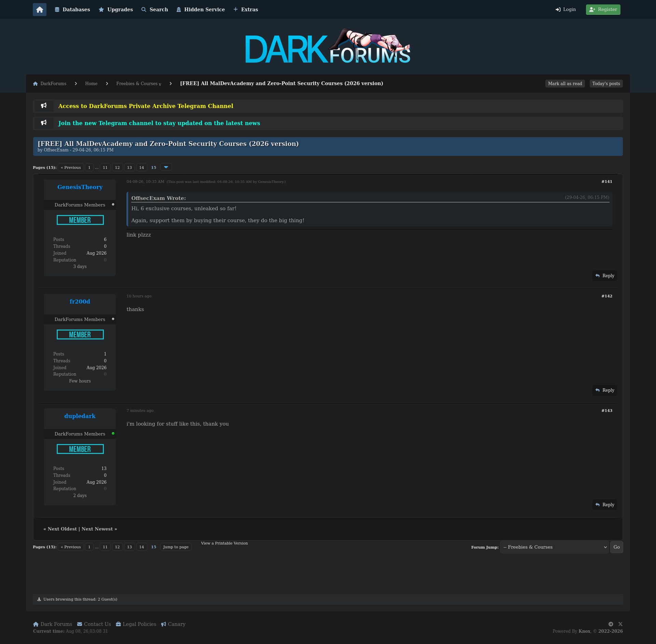656x644 pixels.
Task: Select page 14 in top pagination
Action: (x=141, y=167)
